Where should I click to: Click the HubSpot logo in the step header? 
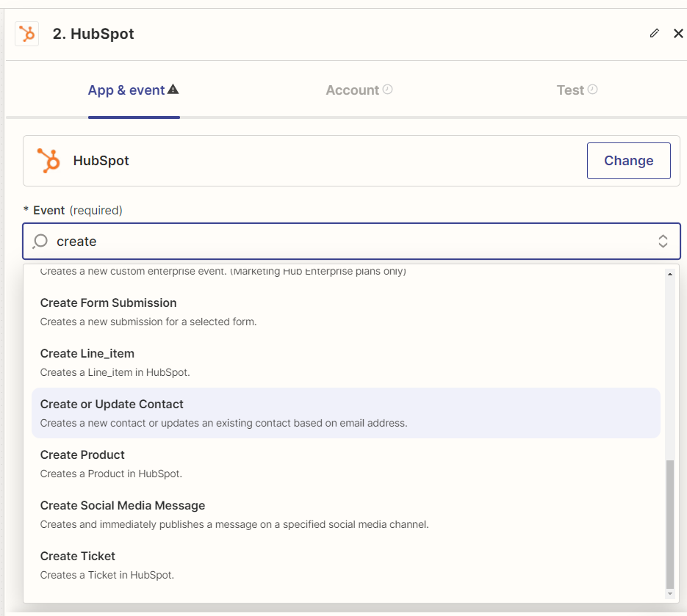coord(27,34)
